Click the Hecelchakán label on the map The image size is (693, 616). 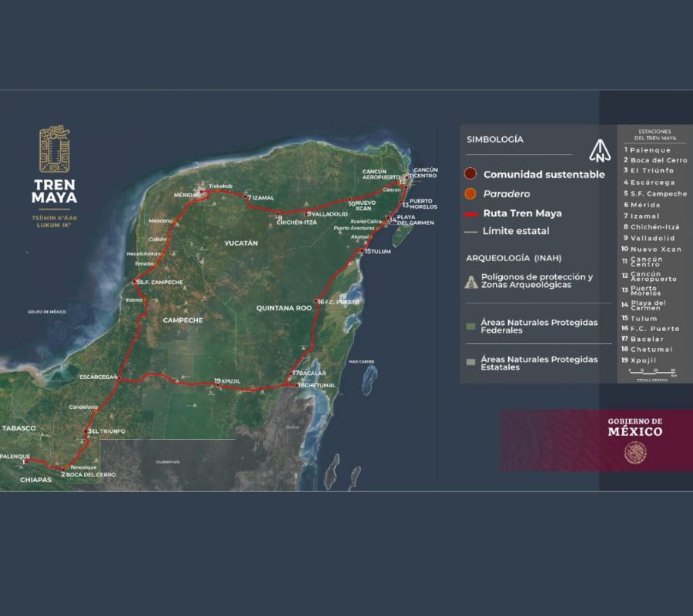[x=143, y=254]
